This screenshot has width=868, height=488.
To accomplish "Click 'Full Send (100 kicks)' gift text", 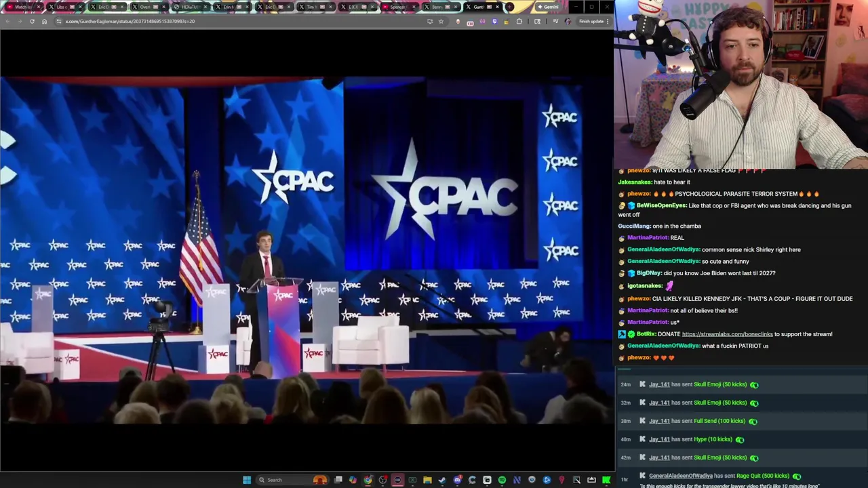I will point(719,421).
